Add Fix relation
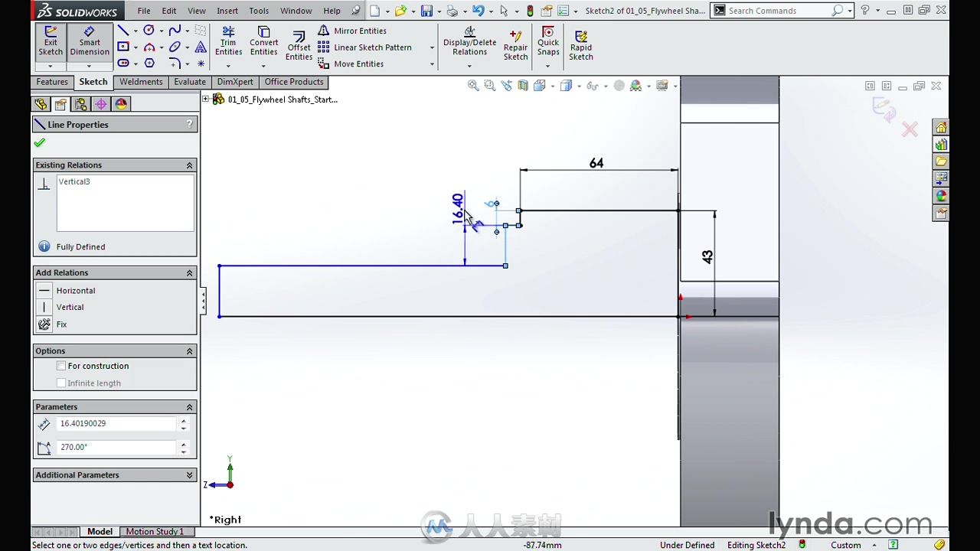 click(53, 324)
